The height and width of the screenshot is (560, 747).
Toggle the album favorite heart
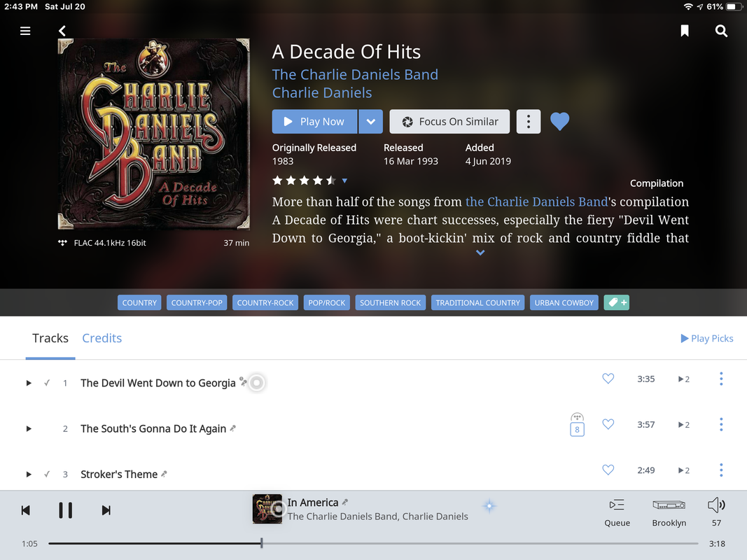(560, 121)
